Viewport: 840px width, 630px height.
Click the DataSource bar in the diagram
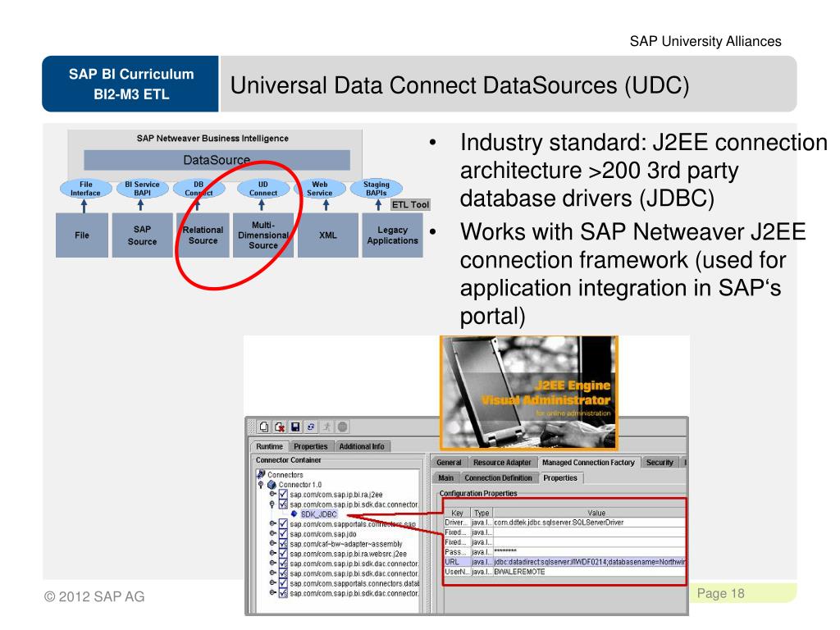coord(217,160)
